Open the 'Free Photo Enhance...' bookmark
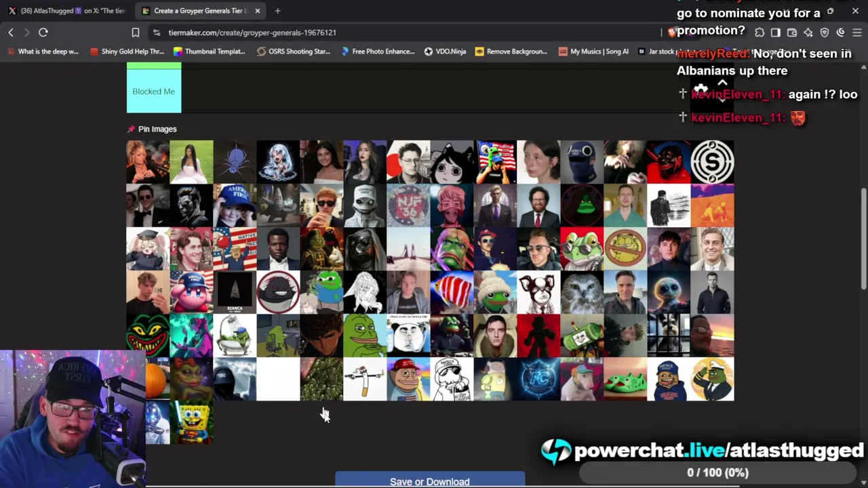Viewport: 868px width, 488px height. pyautogui.click(x=378, y=52)
